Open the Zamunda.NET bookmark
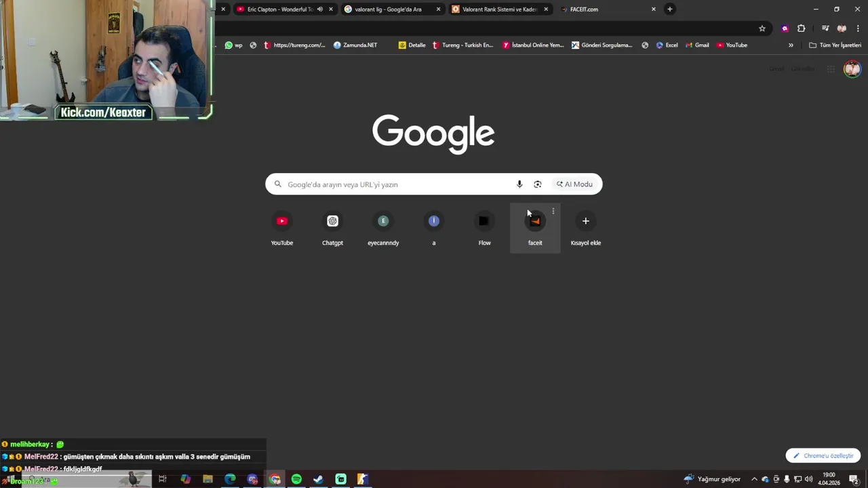Screen dimensions: 868x488 [x=355, y=45]
